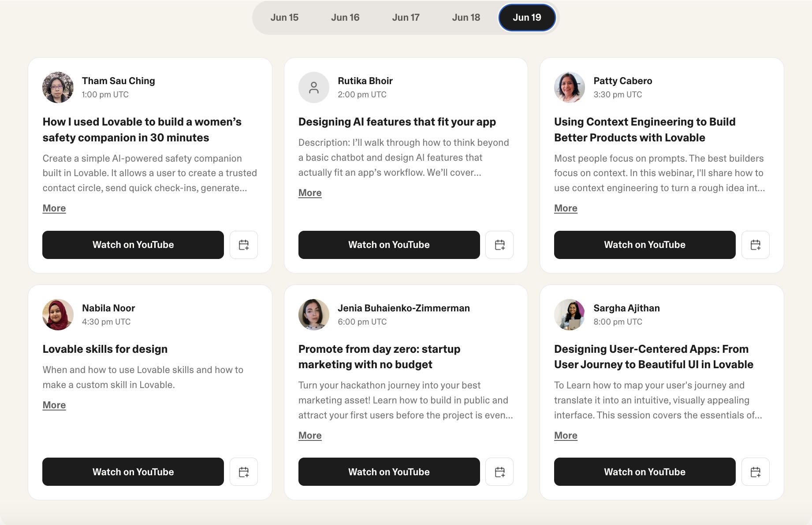The image size is (812, 525).
Task: Expand More on Sargha Ajithan's session
Action: (566, 436)
